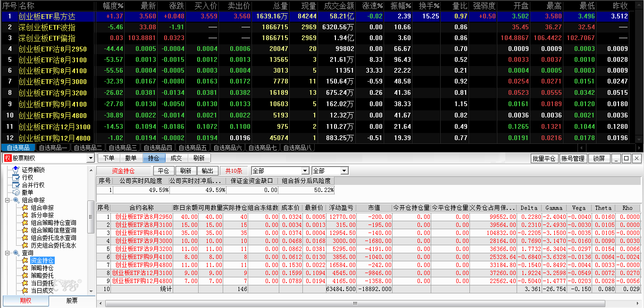Switch to the 下单 tab

[x=109, y=158]
